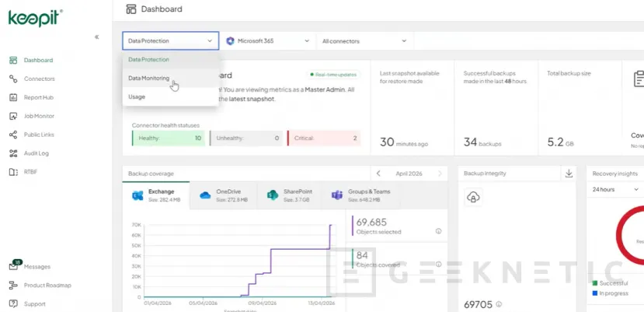Show info icon next to 69705
The image size is (644, 312).
tap(499, 304)
